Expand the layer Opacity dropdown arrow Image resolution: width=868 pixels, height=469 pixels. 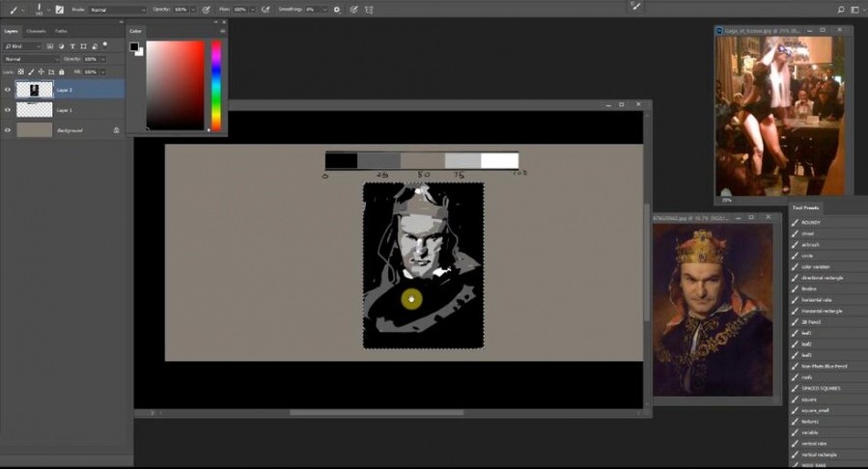coord(103,59)
